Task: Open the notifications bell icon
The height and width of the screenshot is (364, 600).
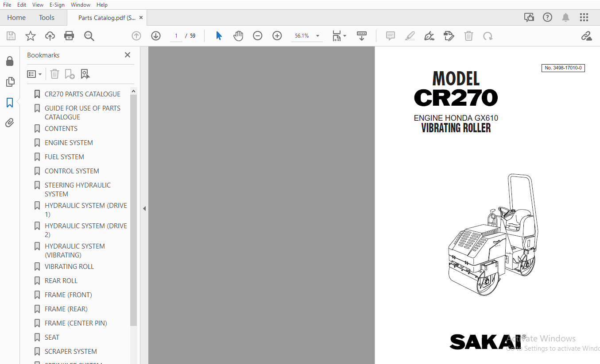Action: coord(565,18)
